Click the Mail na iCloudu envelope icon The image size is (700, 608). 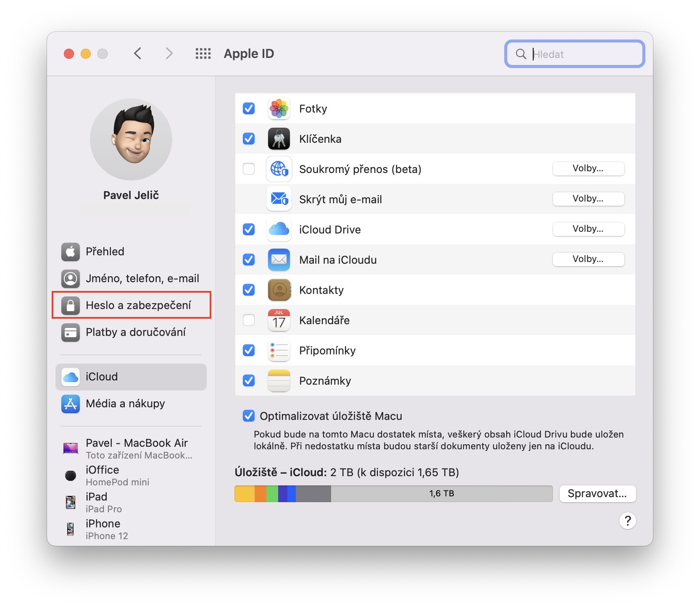tap(279, 260)
